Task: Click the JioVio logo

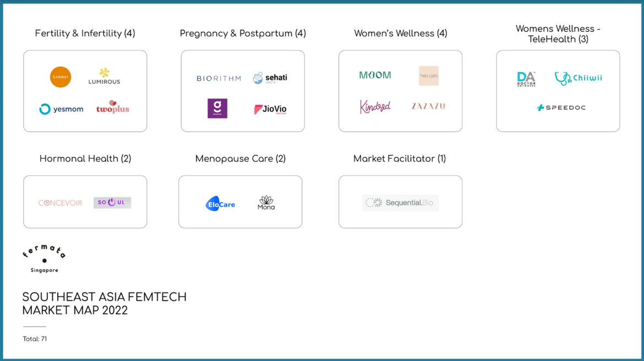Action: pos(270,109)
